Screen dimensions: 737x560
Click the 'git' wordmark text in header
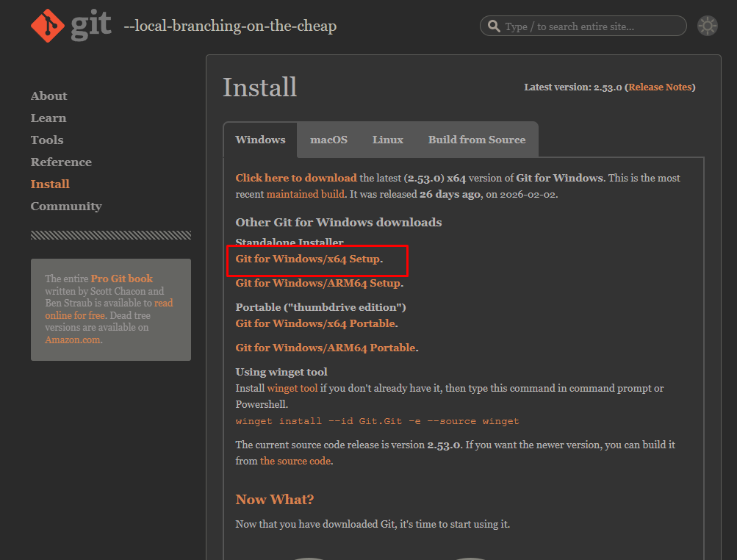coord(91,26)
